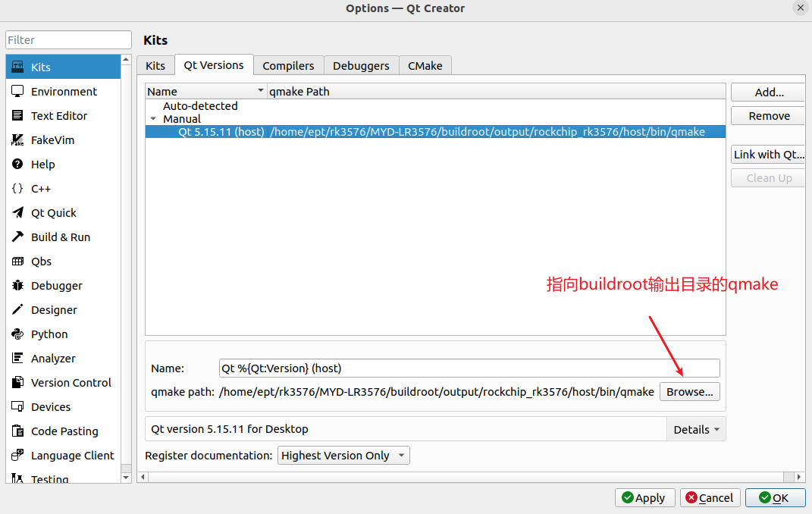Open the C++ braces icon
The height and width of the screenshot is (514, 812).
17,189
